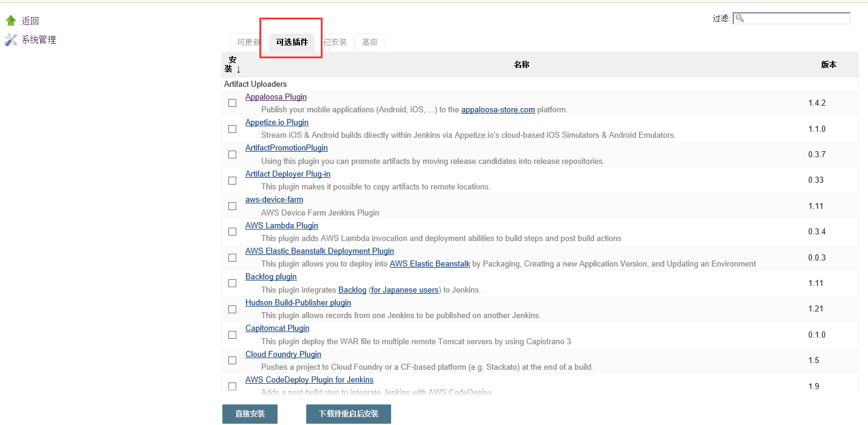Open the Appaloosa Plugin link

[x=276, y=97]
